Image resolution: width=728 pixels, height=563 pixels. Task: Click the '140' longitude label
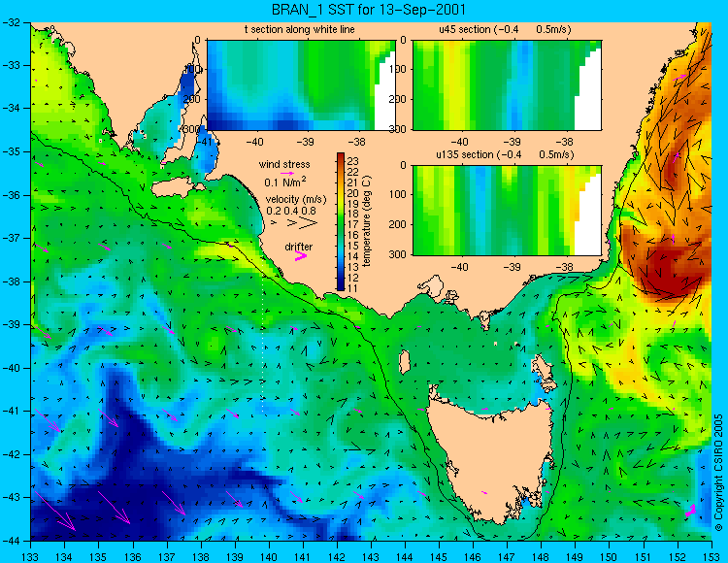[269, 556]
